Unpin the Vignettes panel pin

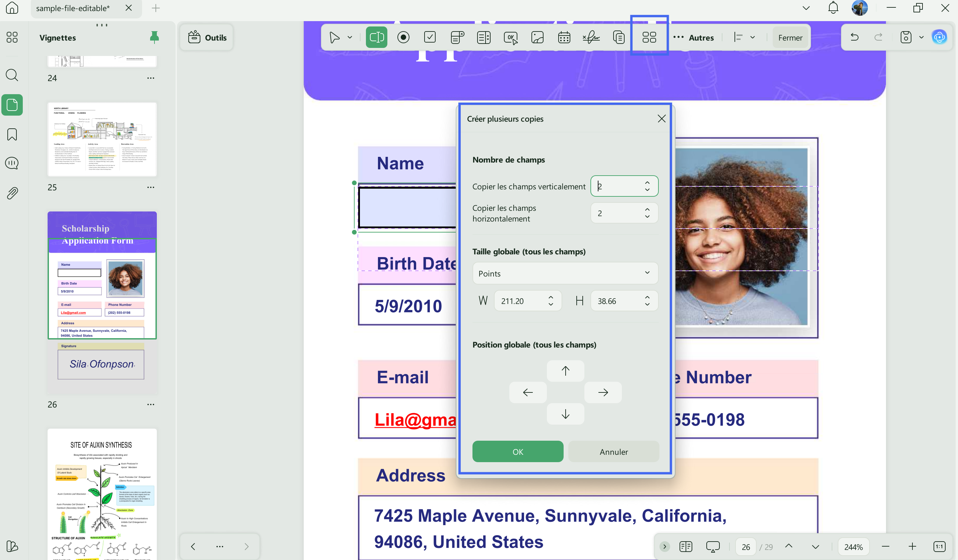(154, 37)
